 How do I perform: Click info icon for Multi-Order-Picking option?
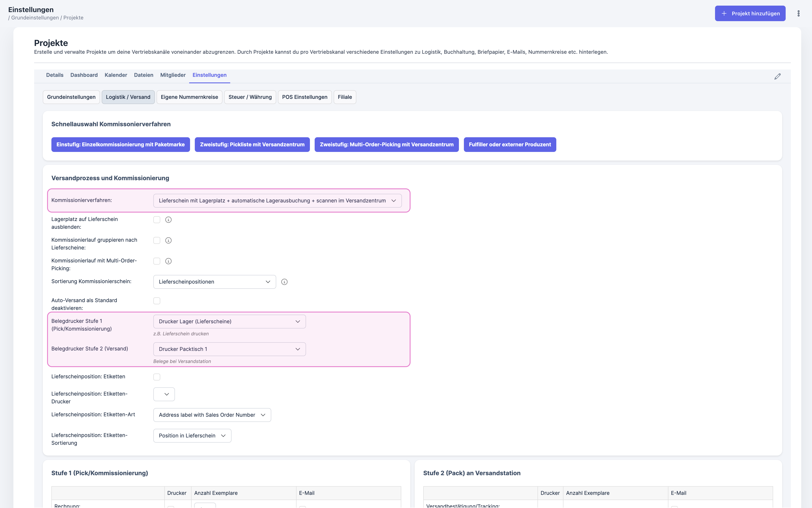(168, 261)
